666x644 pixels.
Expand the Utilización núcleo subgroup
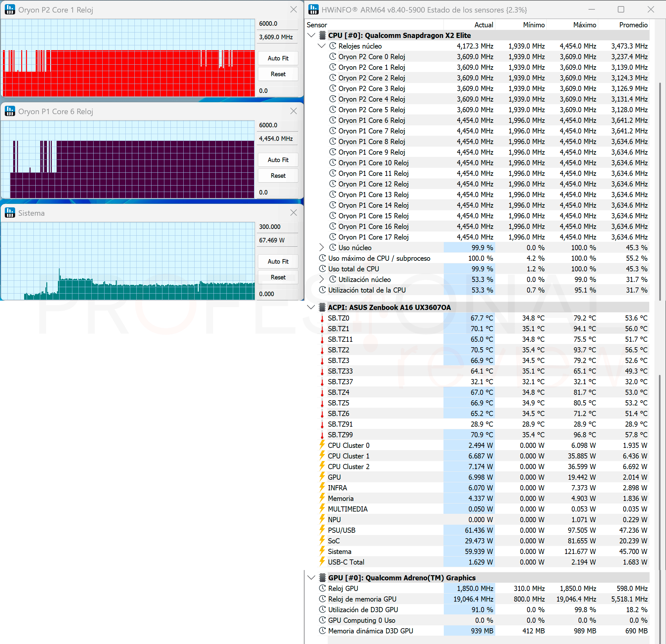[x=322, y=279]
